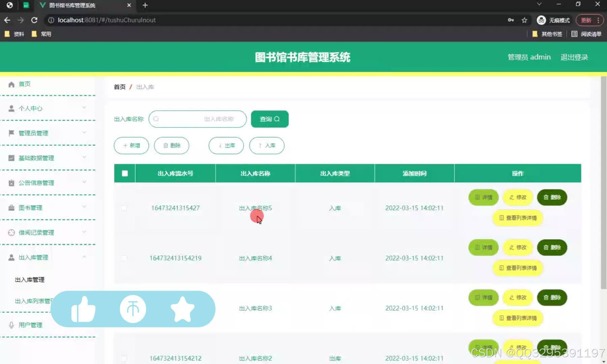
Task: Open the 常用 bookmark folder
Action: pyautogui.click(x=41, y=34)
